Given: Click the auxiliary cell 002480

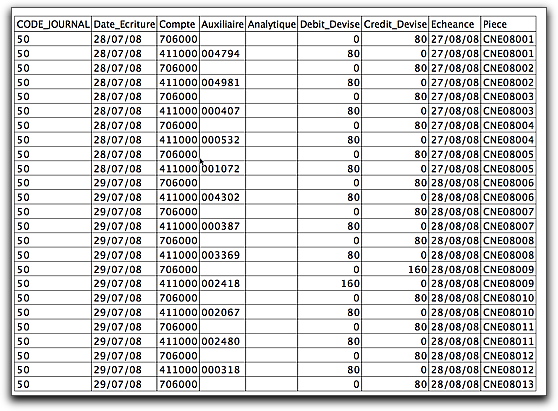Looking at the screenshot, I should [x=222, y=341].
